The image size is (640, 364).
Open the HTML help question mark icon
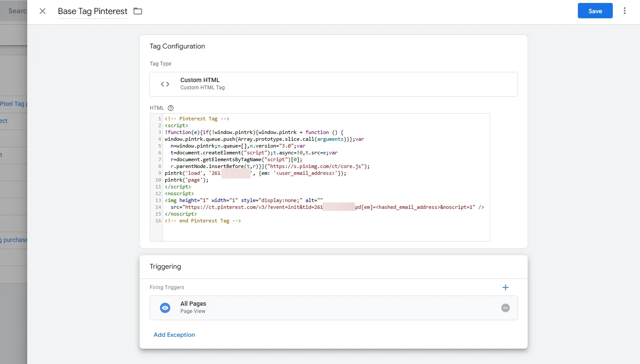tap(171, 108)
